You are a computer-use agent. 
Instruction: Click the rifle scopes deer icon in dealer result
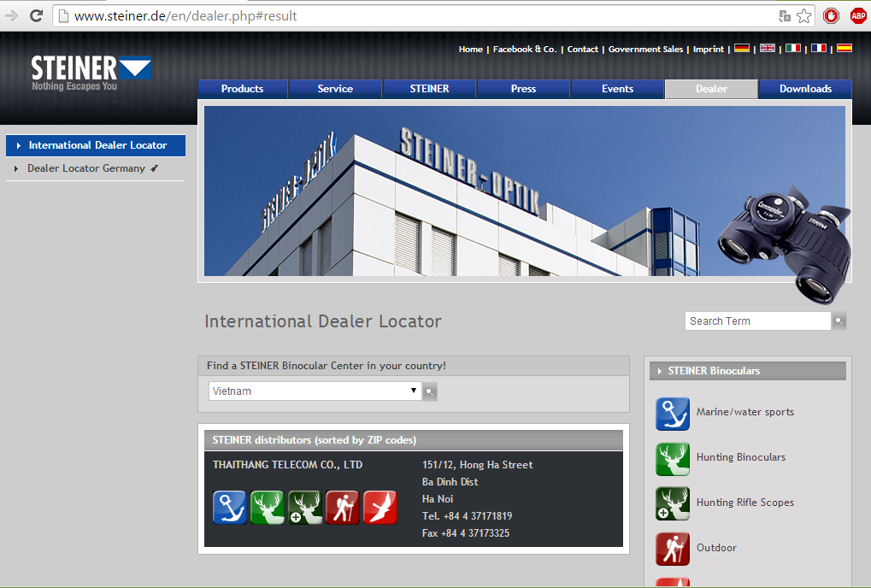[305, 508]
